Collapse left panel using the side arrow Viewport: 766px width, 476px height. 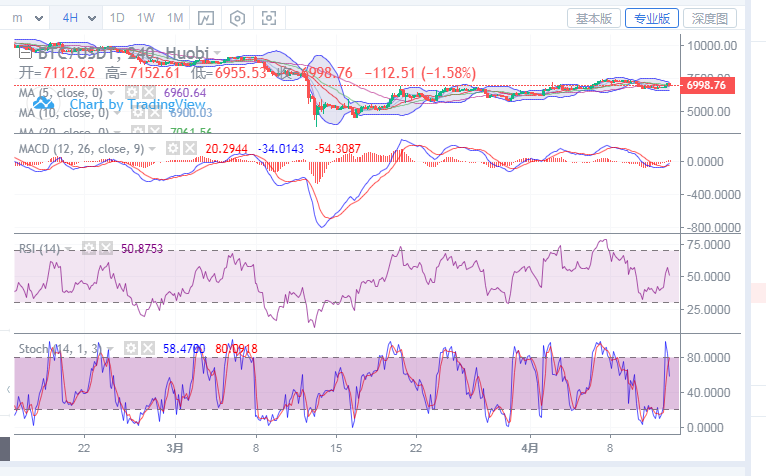pyautogui.click(x=8, y=389)
